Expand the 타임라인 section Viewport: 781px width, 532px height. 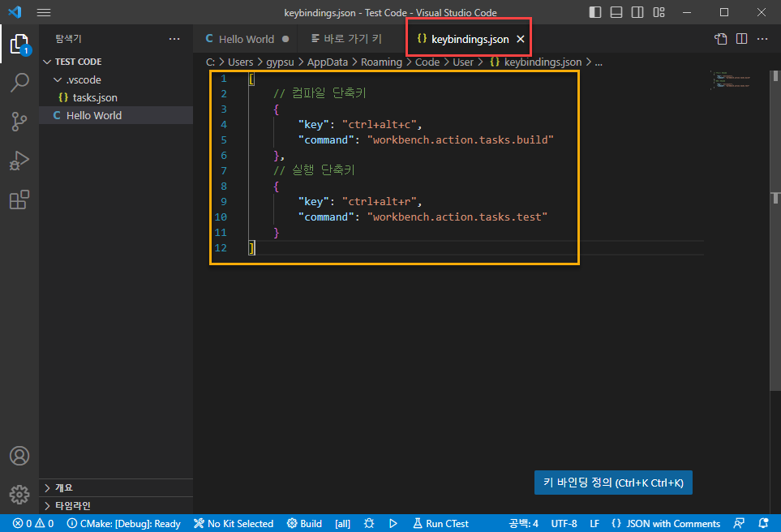116,505
